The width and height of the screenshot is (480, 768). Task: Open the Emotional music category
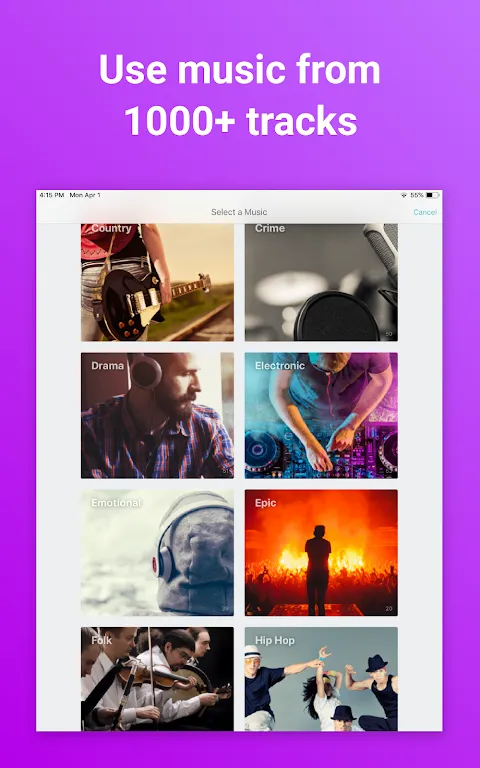157,552
